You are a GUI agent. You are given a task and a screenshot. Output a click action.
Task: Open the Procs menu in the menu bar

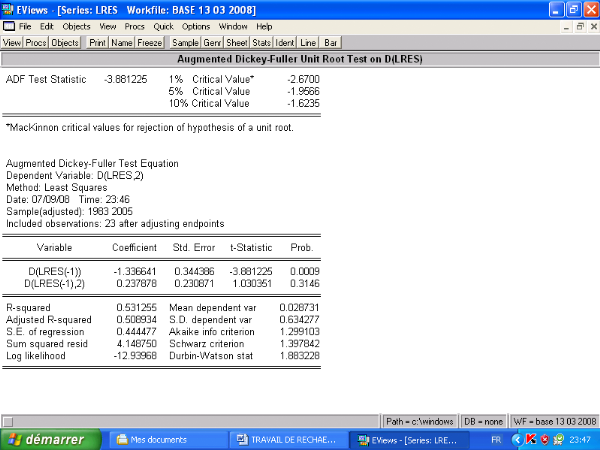tap(134, 26)
